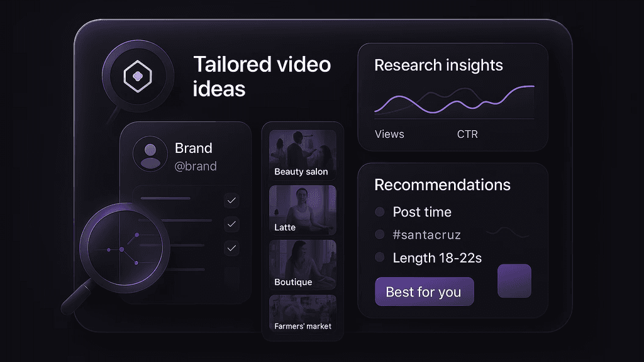Click the purple line chart in Research insights
The width and height of the screenshot is (644, 362).
[x=454, y=99]
